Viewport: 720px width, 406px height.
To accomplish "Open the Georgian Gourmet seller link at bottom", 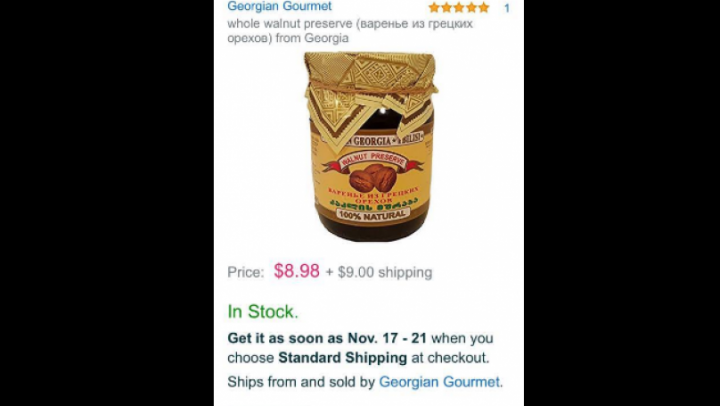I will coord(439,382).
